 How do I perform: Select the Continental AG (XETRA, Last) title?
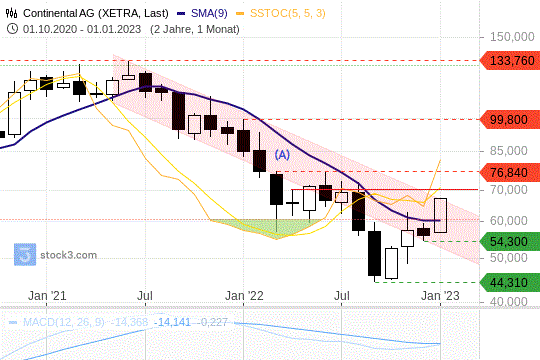[96, 13]
